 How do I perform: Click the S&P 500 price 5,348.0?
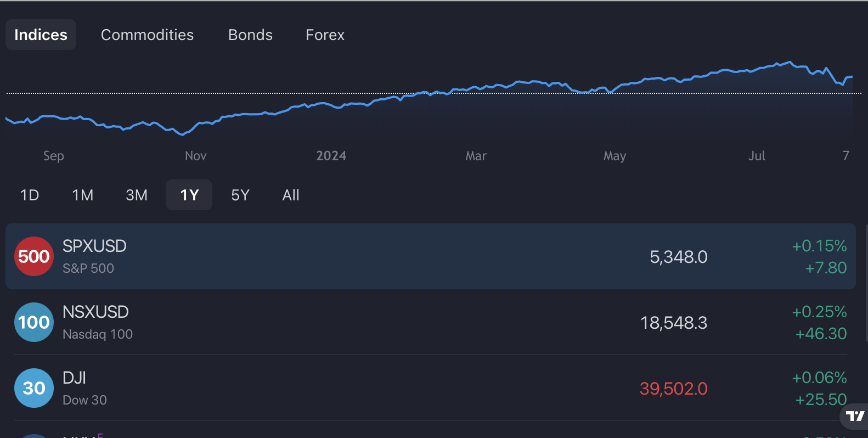click(x=679, y=257)
